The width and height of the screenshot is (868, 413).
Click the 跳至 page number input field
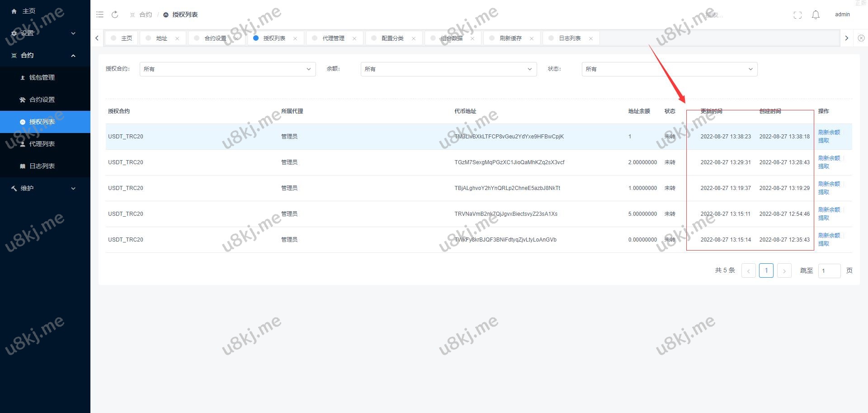[829, 271]
